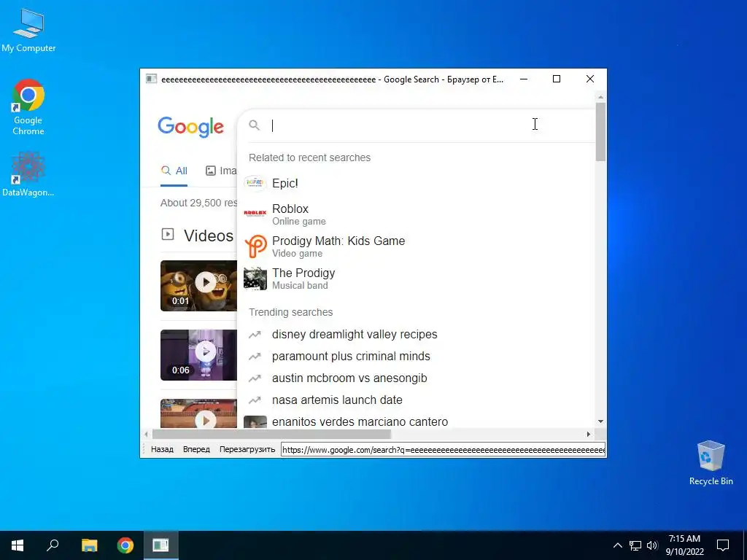Open the DataWagon desktop shortcut
This screenshot has width=747, height=560.
[28, 174]
